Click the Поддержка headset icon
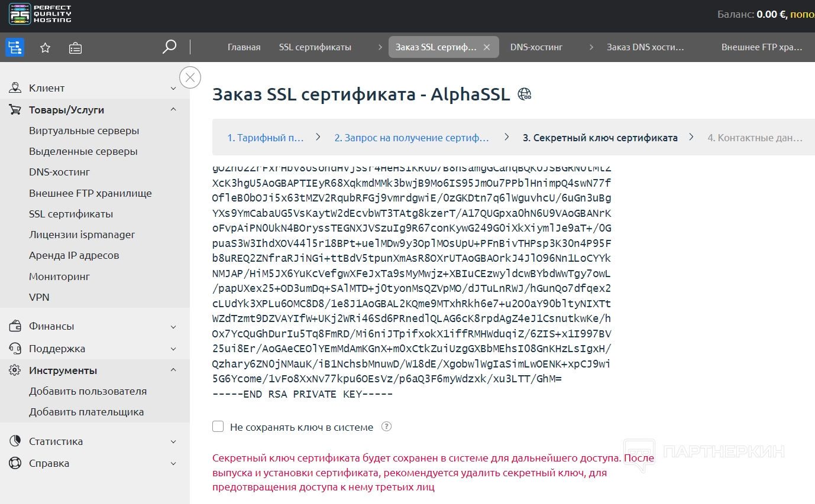 [x=15, y=349]
